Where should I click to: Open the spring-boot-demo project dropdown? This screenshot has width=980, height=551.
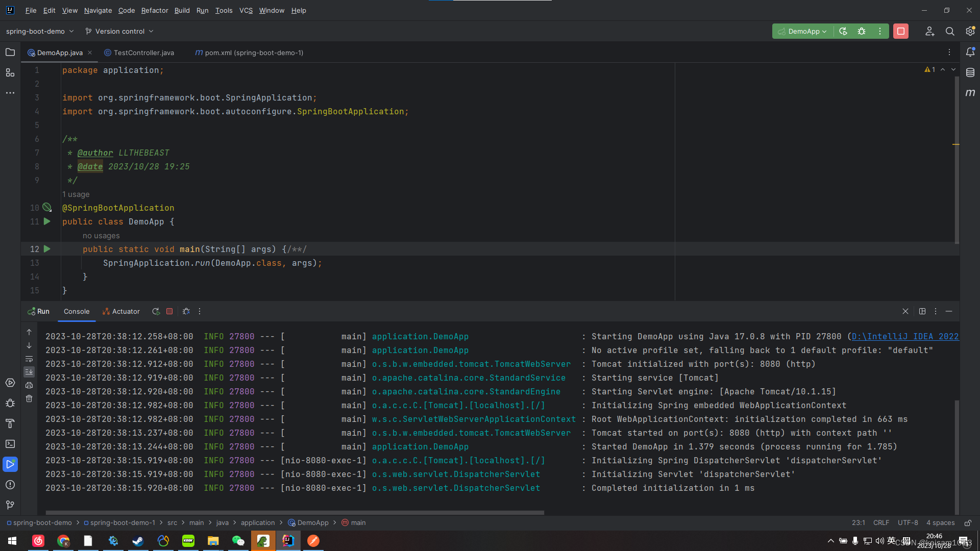click(40, 31)
